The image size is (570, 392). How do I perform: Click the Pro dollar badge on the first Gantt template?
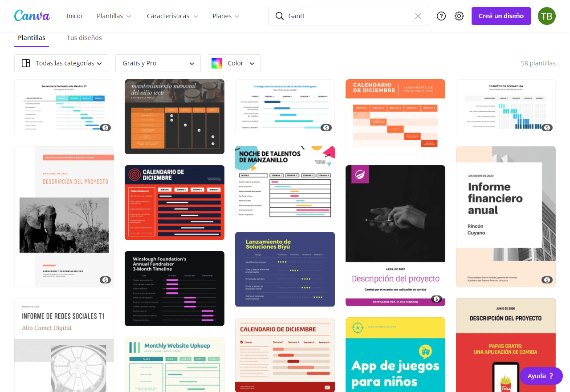[105, 127]
